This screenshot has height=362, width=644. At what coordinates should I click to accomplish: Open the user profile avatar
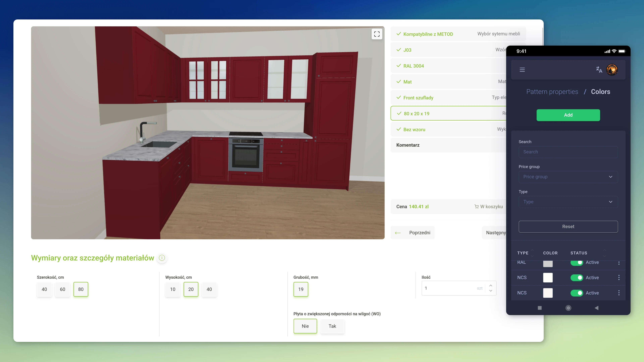pos(612,70)
